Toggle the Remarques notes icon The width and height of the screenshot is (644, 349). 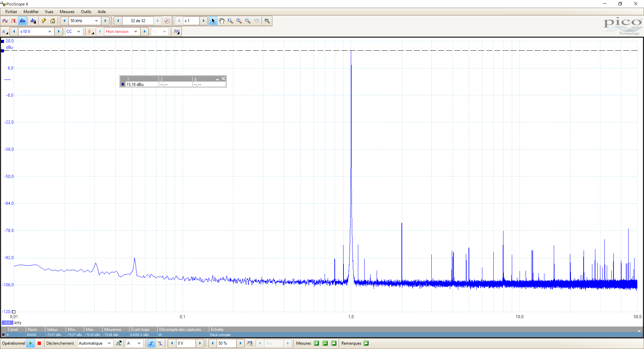(366, 343)
